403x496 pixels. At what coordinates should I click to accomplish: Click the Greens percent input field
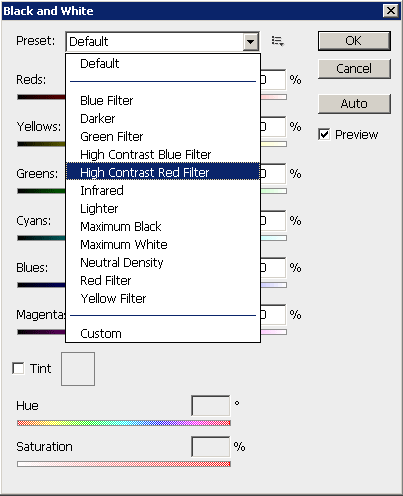273,174
